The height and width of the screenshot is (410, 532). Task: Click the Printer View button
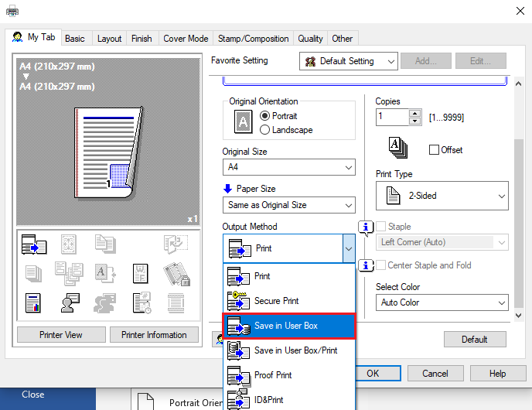61,335
